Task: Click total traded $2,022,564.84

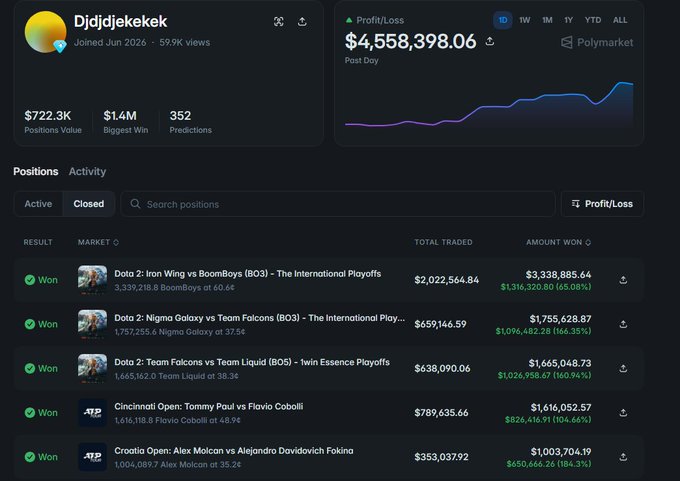Action: pyautogui.click(x=447, y=280)
